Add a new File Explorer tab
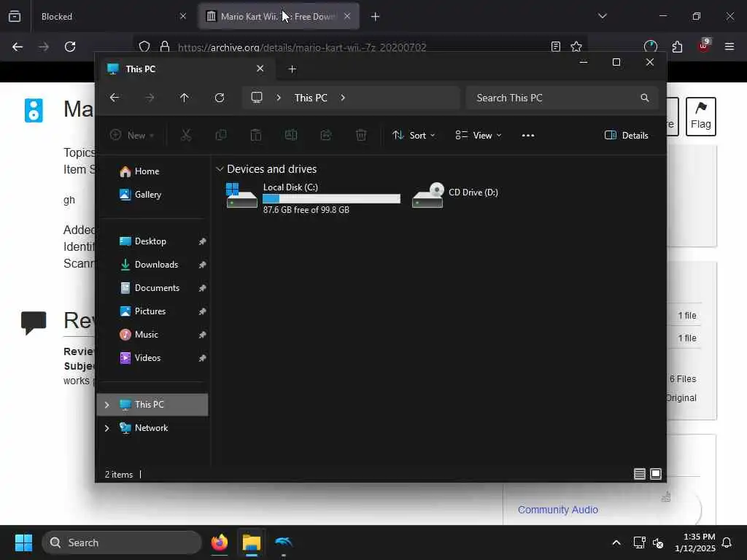The image size is (747, 560). pos(292,69)
